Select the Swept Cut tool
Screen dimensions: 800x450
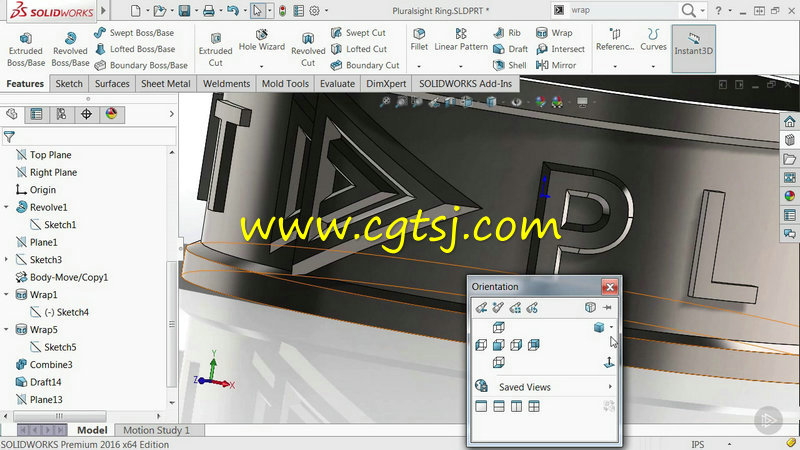pos(358,33)
